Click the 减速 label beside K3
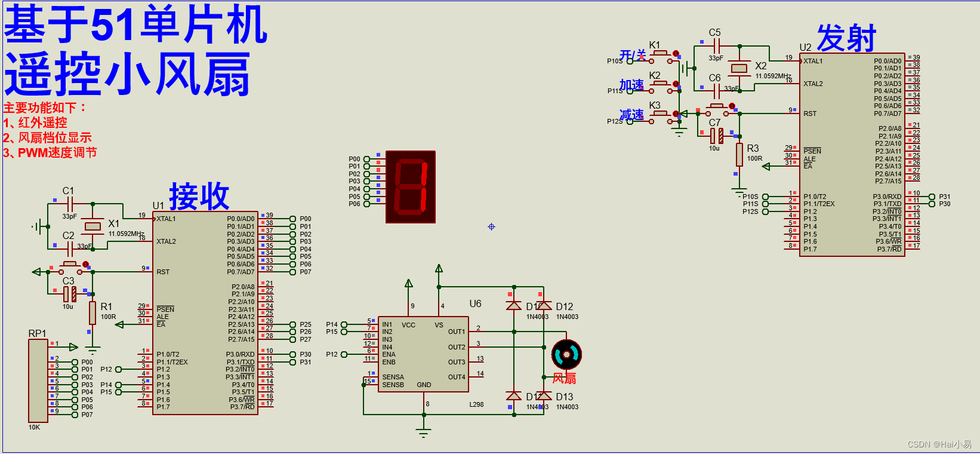980x454 pixels. [631, 115]
